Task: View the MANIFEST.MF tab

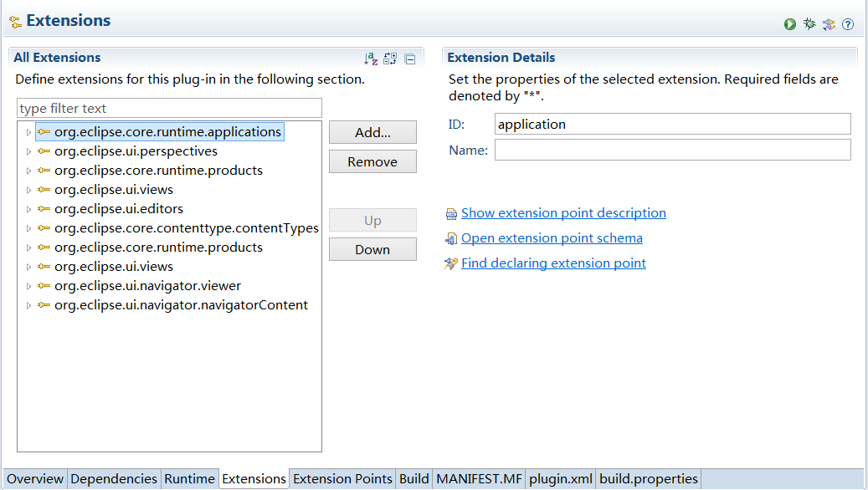Action: [479, 479]
